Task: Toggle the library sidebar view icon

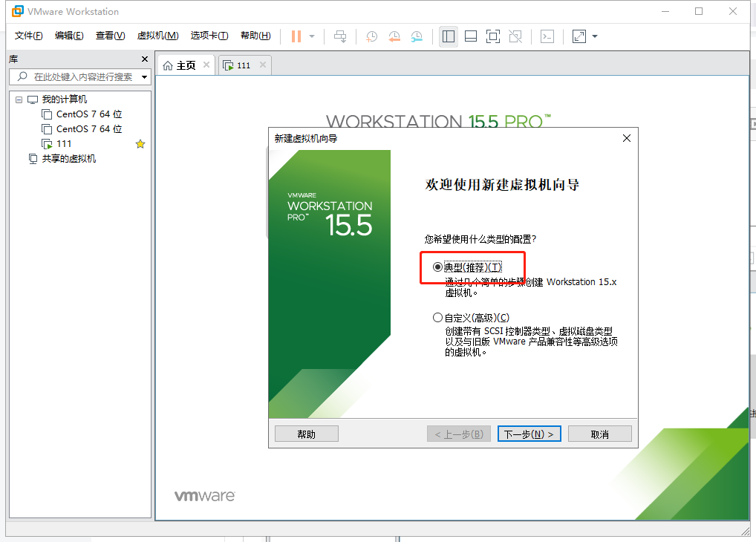Action: (x=449, y=36)
